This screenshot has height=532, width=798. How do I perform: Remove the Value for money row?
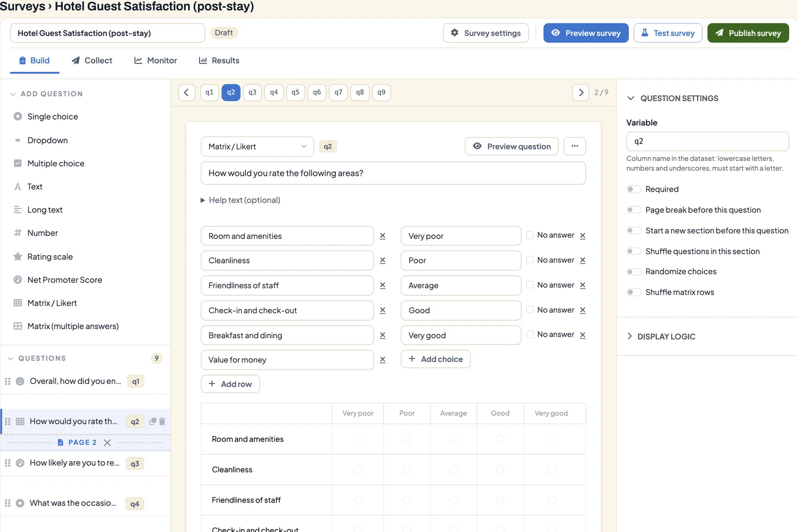(383, 359)
